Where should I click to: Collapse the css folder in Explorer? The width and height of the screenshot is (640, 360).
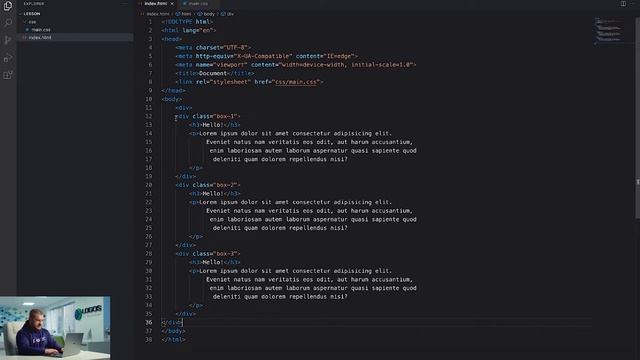tap(32, 22)
